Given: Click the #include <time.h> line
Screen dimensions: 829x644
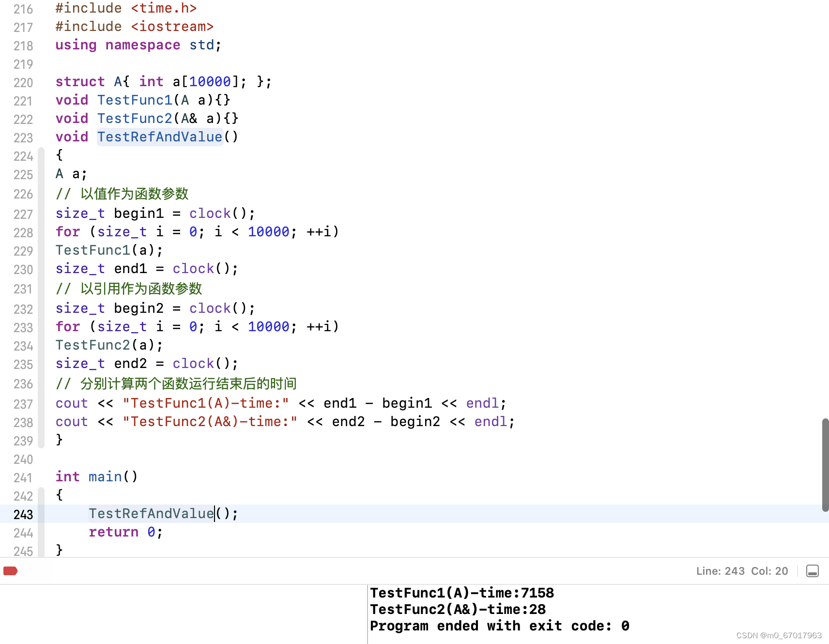Looking at the screenshot, I should (126, 8).
